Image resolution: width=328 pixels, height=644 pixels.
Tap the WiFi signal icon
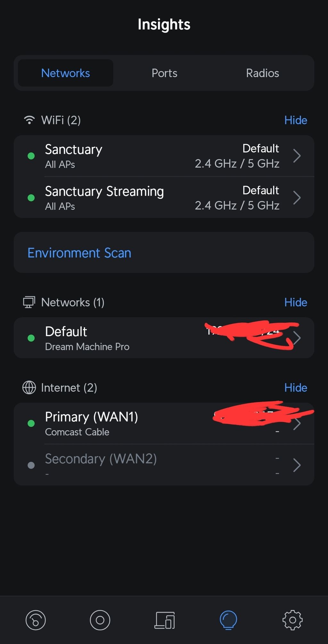point(29,120)
